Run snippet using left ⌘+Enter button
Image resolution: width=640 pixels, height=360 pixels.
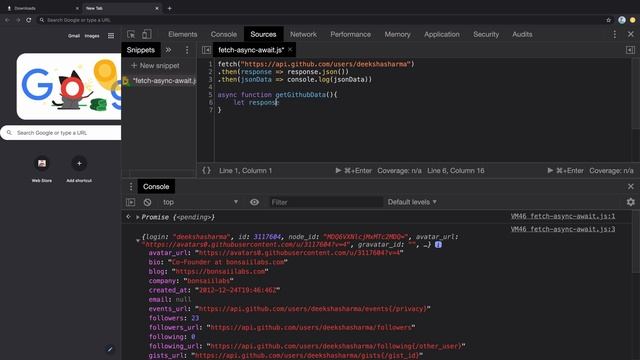[353, 171]
